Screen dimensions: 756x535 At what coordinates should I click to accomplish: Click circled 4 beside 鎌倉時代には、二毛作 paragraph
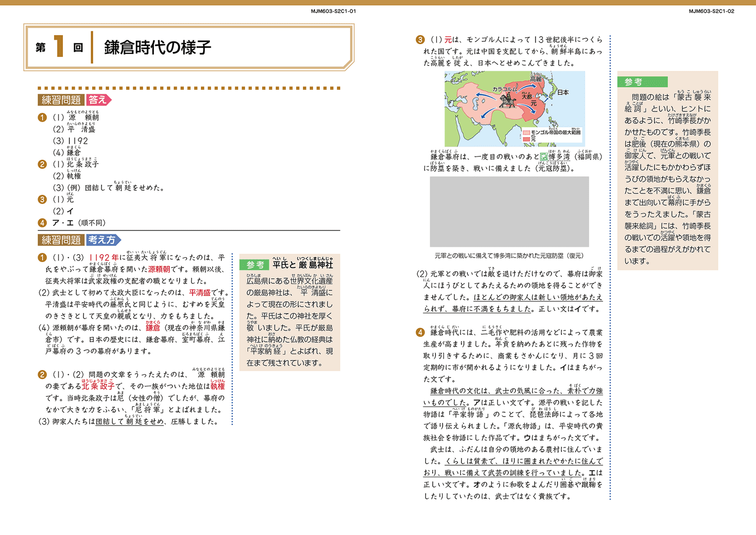[420, 332]
